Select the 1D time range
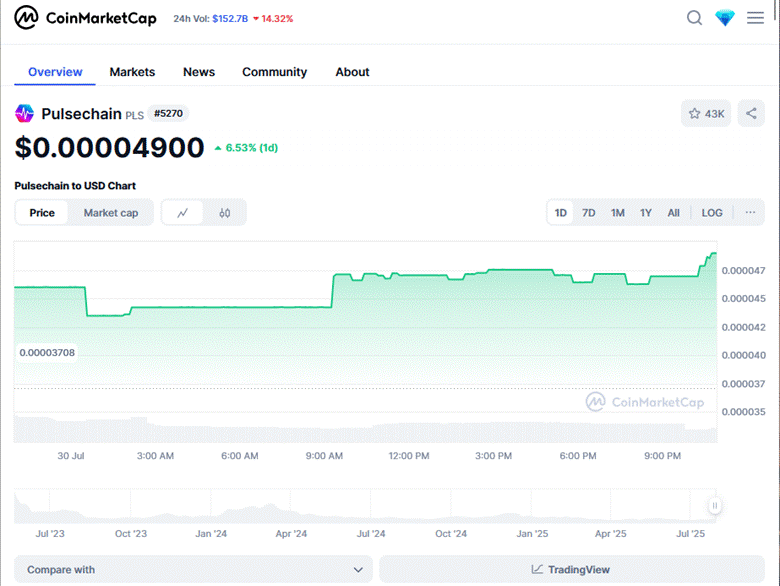 561,213
